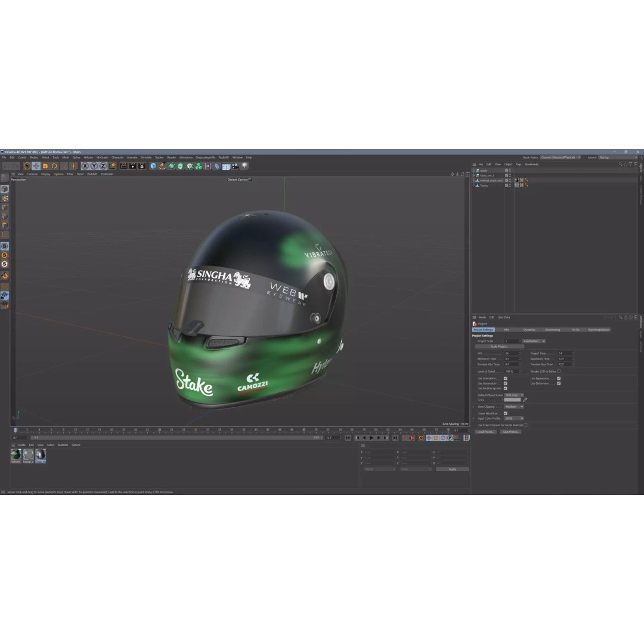The height and width of the screenshot is (644, 644).
Task: Open the Default Object Color dropdown
Action: 514,395
